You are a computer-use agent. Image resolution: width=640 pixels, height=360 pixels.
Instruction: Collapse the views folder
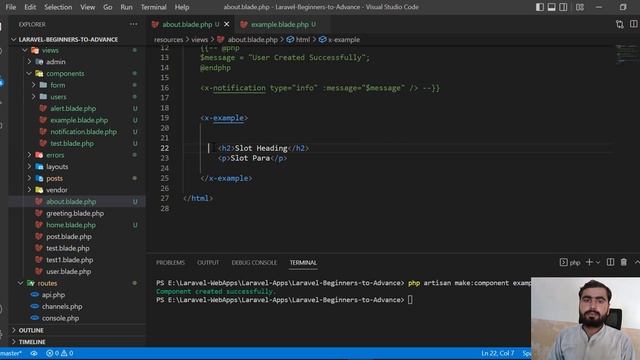coord(50,50)
